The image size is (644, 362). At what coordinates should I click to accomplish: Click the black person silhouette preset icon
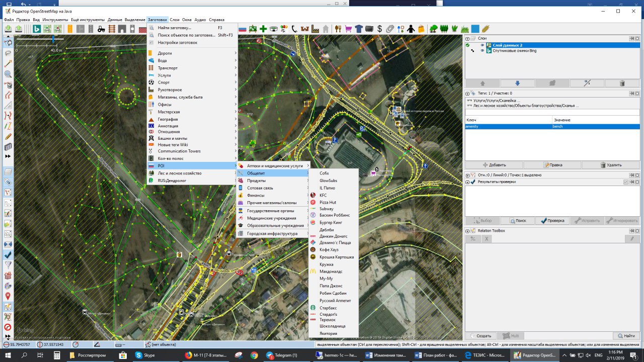point(411,29)
